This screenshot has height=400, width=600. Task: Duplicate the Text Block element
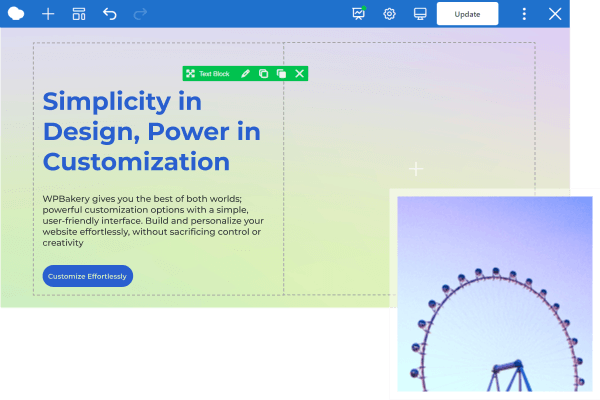281,73
